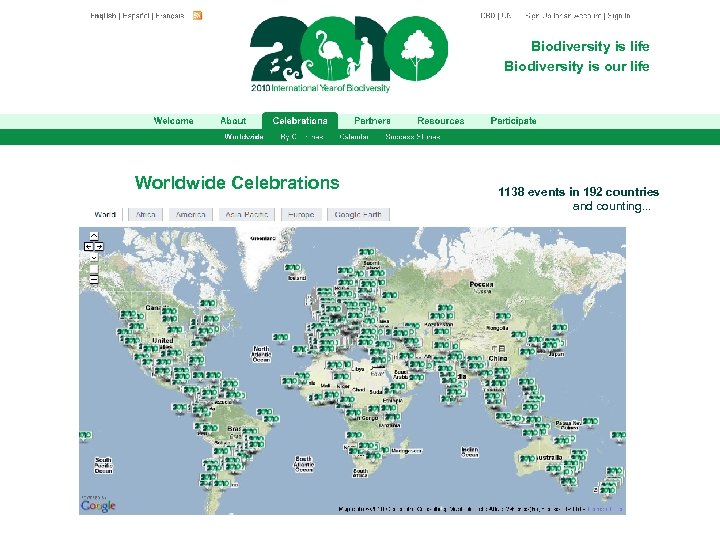Screen dimensions: 720x540
Task: Click the northernmost 2010 marker above Scandinavia
Action: [x=366, y=252]
